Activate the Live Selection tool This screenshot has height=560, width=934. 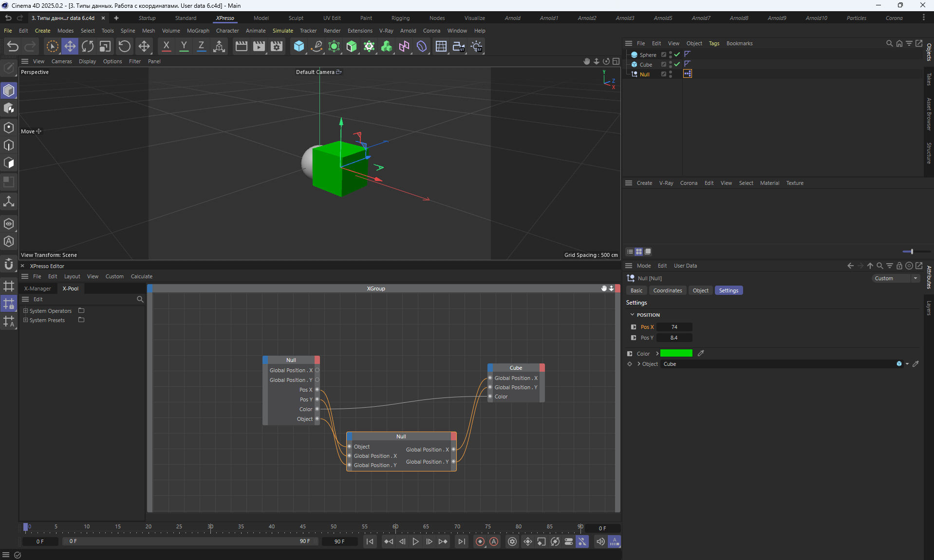coord(52,46)
